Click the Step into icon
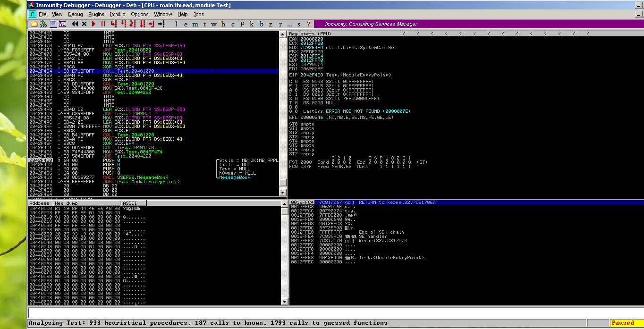 pos(114,24)
